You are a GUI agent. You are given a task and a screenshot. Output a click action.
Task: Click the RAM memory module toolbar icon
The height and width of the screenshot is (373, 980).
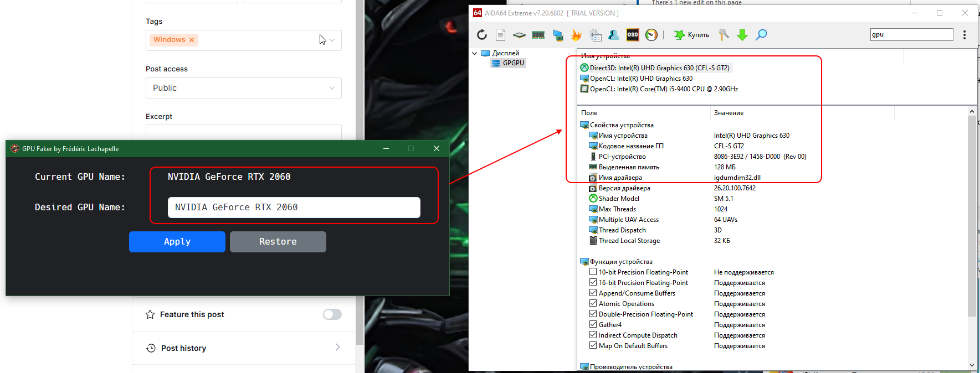[x=538, y=35]
